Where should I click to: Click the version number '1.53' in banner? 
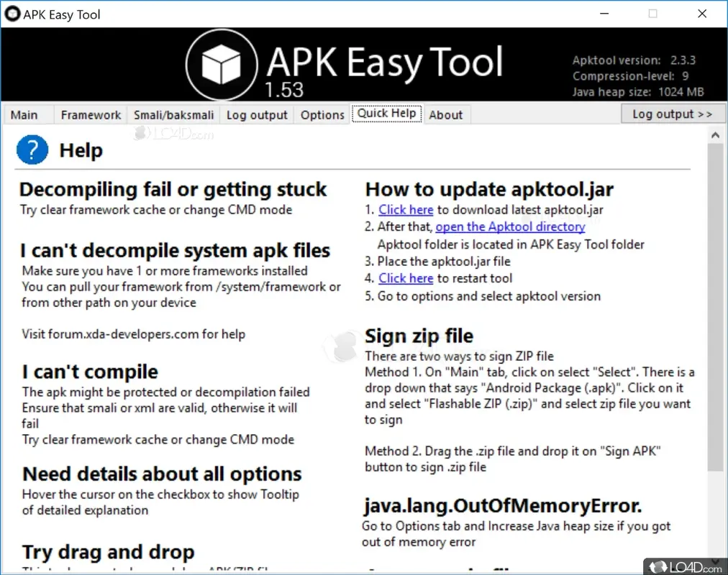[284, 90]
